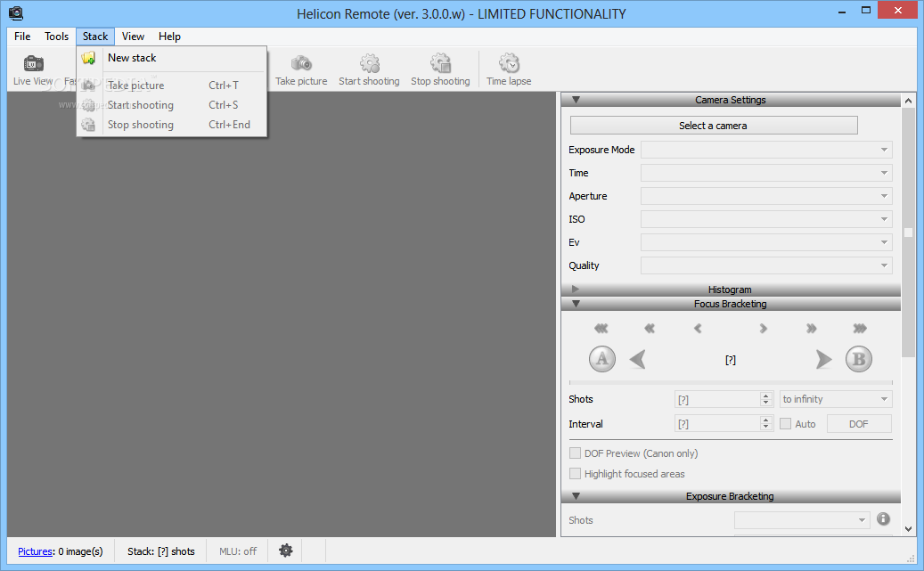Move focus nearer with large left arrow
Screen dimensions: 924x571
point(638,359)
